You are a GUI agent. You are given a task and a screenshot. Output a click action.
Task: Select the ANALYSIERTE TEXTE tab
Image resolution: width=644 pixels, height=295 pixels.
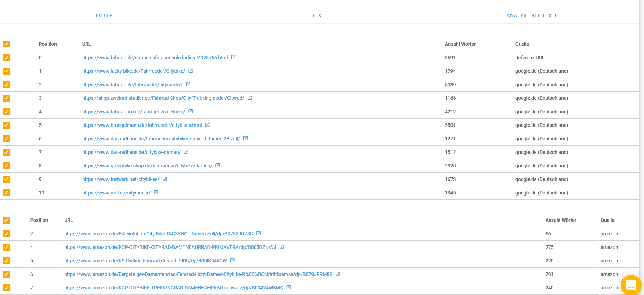tap(532, 15)
